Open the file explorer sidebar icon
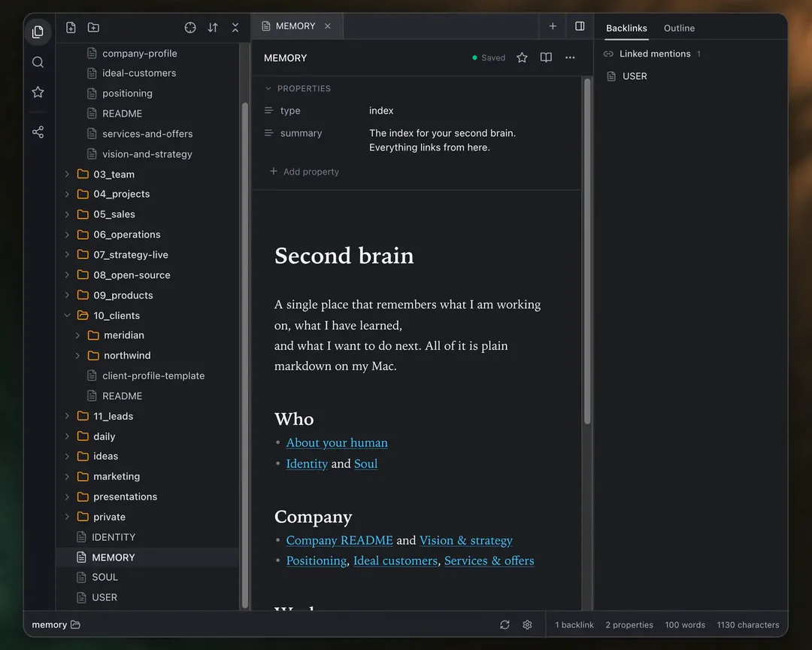 [x=38, y=32]
